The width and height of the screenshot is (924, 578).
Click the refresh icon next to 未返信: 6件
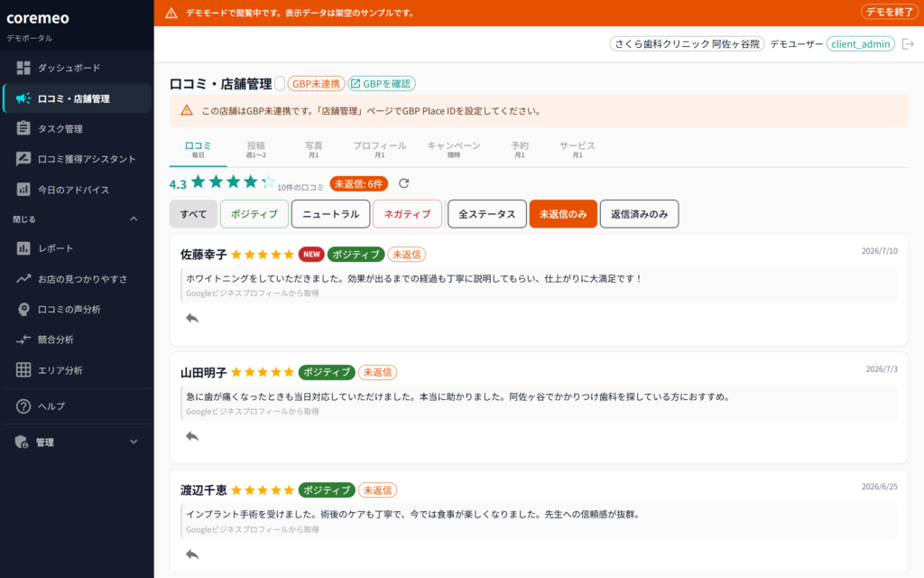coord(403,183)
